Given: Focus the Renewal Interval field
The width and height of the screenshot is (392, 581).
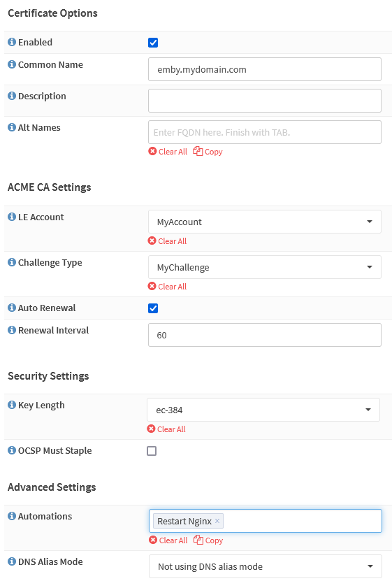Looking at the screenshot, I should [265, 335].
